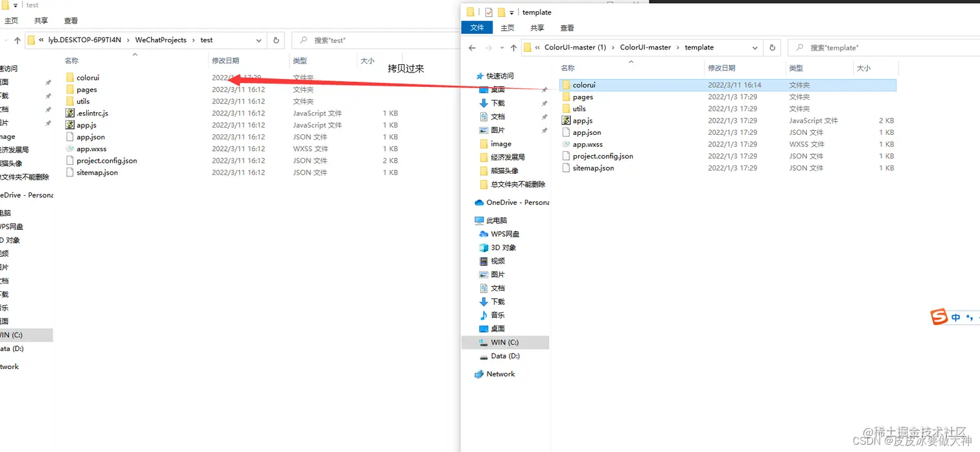Select .eslintrc.js file icon in test window
The height and width of the screenshot is (452, 980).
pyautogui.click(x=70, y=113)
